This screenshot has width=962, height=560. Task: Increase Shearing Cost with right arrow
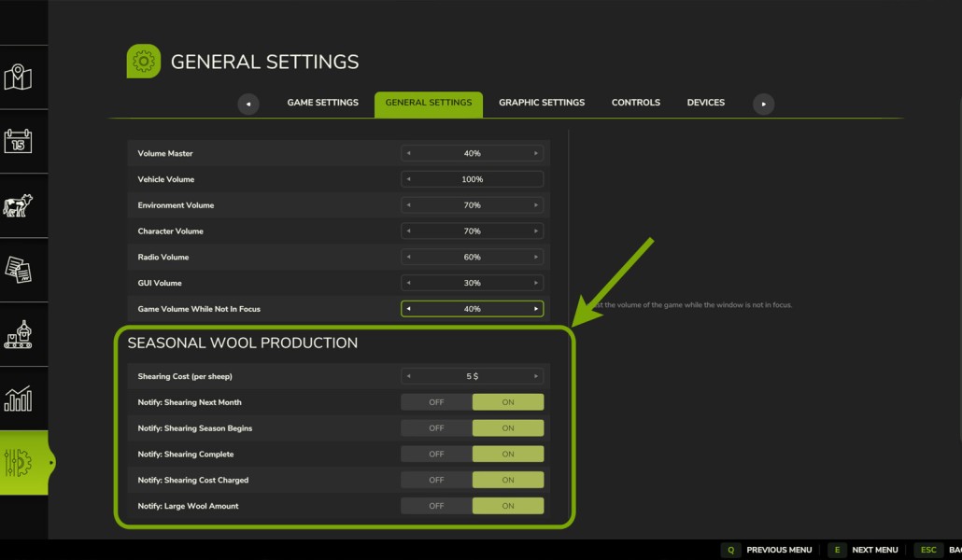click(x=535, y=376)
